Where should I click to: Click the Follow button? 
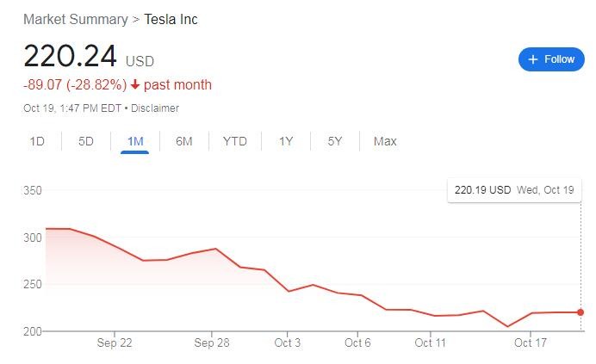click(x=550, y=59)
